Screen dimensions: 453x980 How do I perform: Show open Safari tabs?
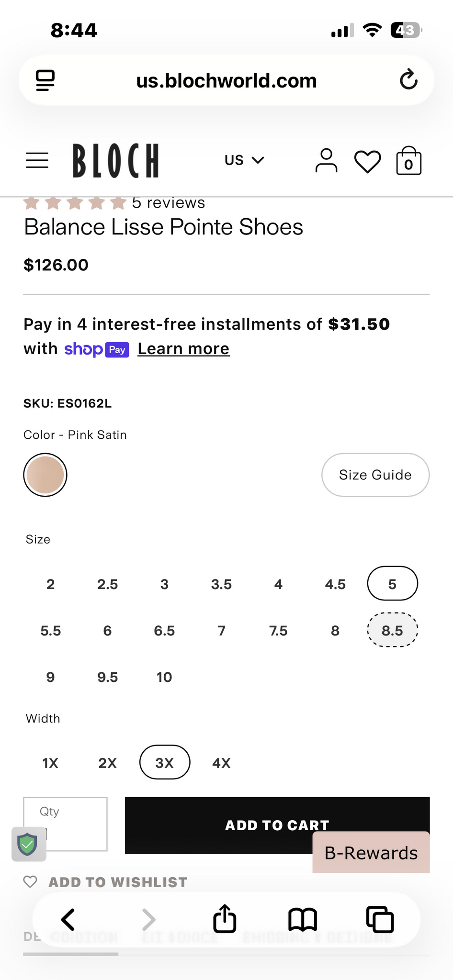click(380, 919)
